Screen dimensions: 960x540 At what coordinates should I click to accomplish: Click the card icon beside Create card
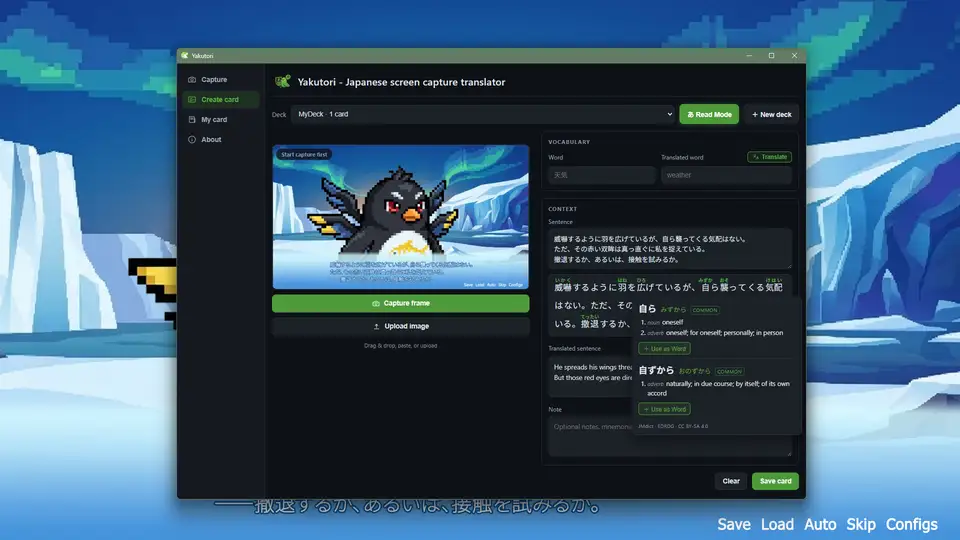[x=192, y=99]
